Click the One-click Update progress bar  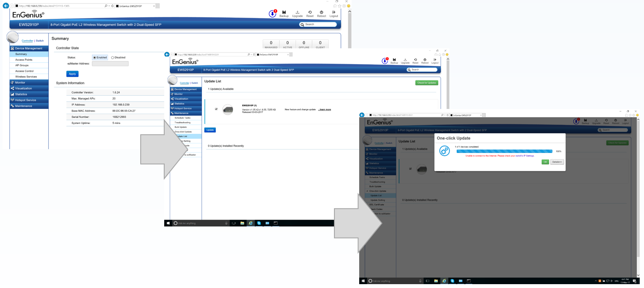505,151
